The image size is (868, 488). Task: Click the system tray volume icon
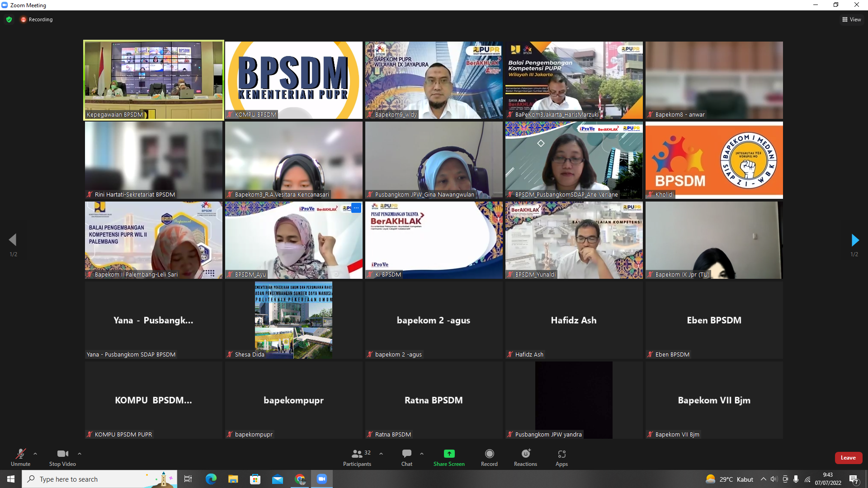(x=774, y=479)
